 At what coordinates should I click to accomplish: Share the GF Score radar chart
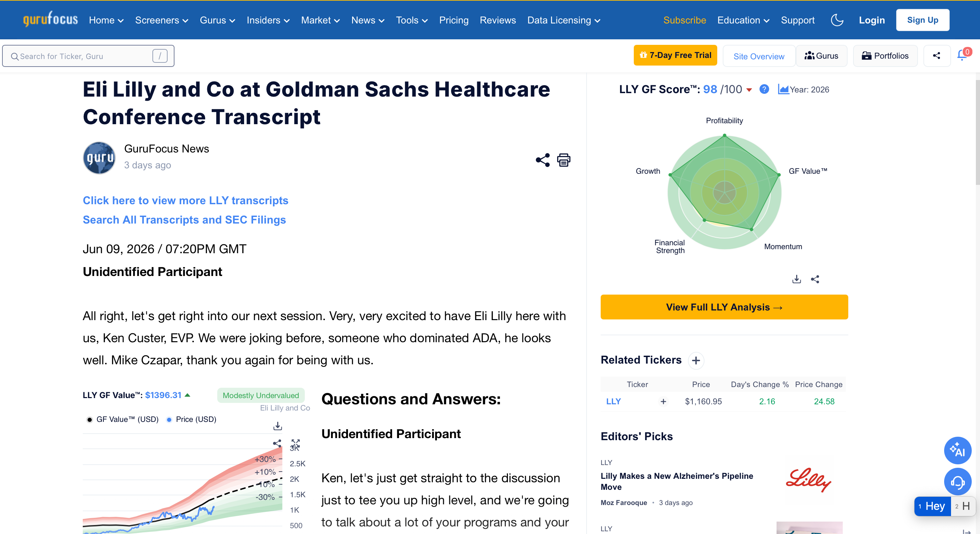pyautogui.click(x=815, y=279)
